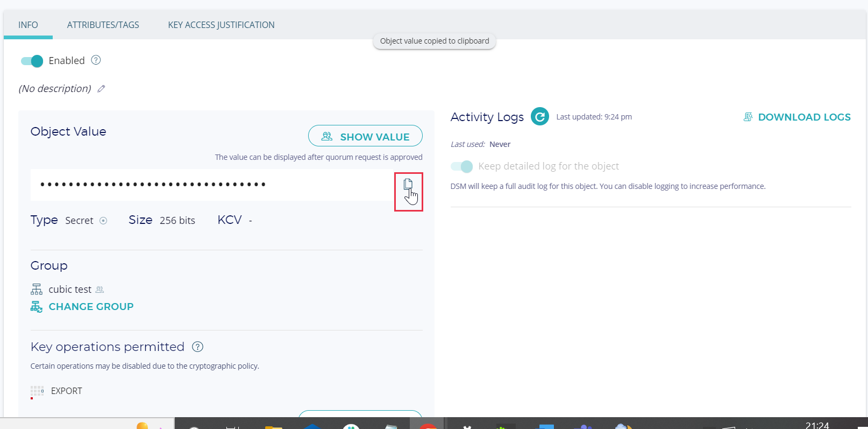This screenshot has width=868, height=429.
Task: Open the cubic test group name
Action: pyautogui.click(x=70, y=290)
